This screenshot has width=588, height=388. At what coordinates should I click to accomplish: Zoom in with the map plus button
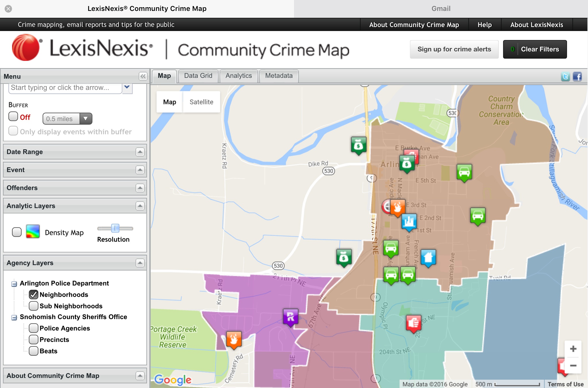pyautogui.click(x=573, y=349)
